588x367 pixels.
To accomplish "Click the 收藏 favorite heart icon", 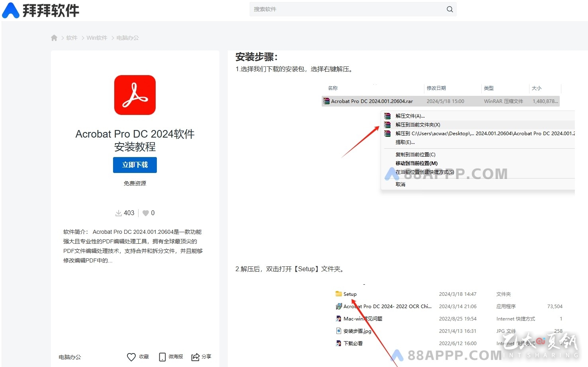I will click(x=131, y=357).
